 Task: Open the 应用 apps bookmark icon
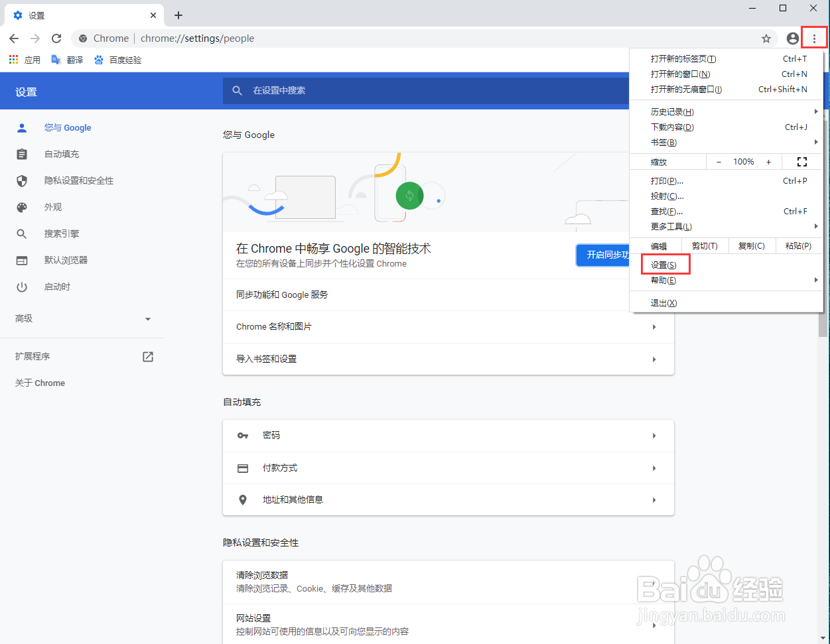25,60
